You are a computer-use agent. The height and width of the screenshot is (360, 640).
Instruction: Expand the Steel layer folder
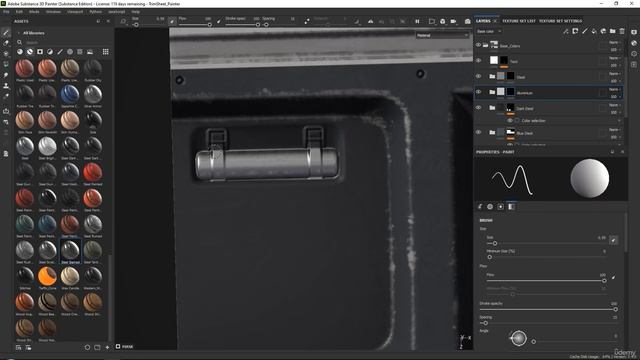pos(492,76)
